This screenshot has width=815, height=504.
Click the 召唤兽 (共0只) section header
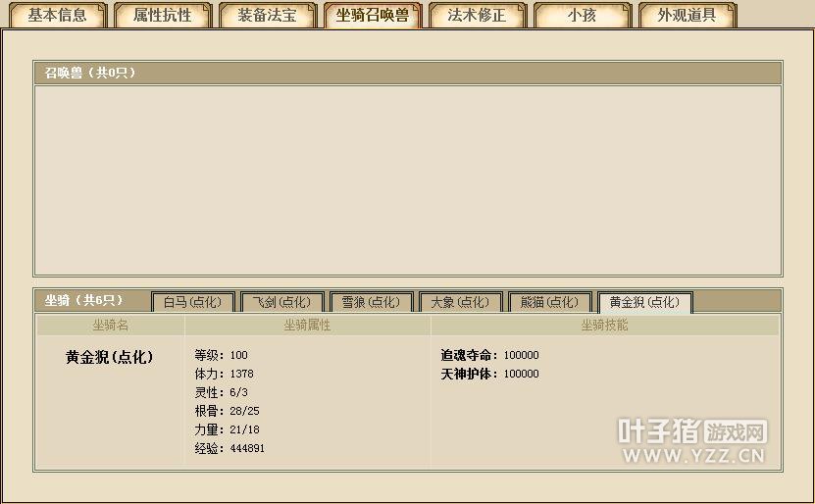pyautogui.click(x=90, y=73)
